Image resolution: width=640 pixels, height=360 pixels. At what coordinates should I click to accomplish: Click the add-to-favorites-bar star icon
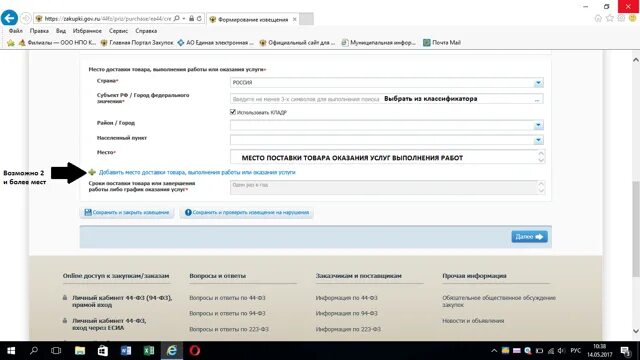click(x=11, y=42)
